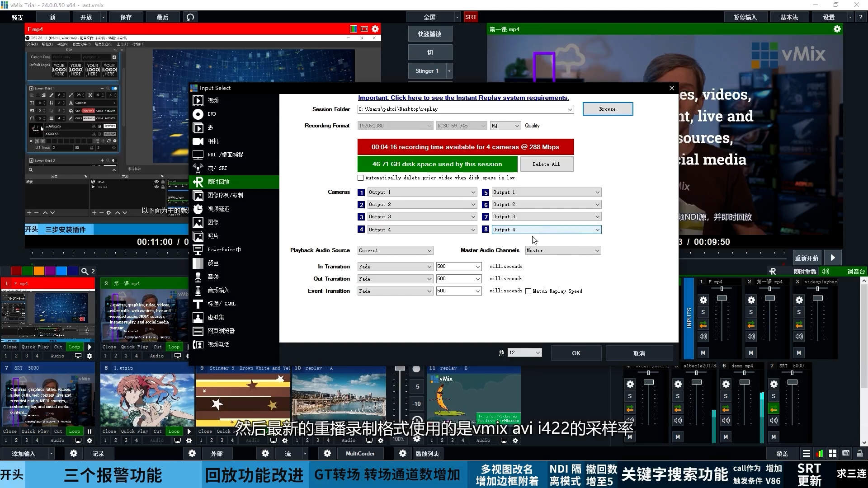868x488 pixels.
Task: Open the 网页浏览器 web browser input type
Action: 221,331
